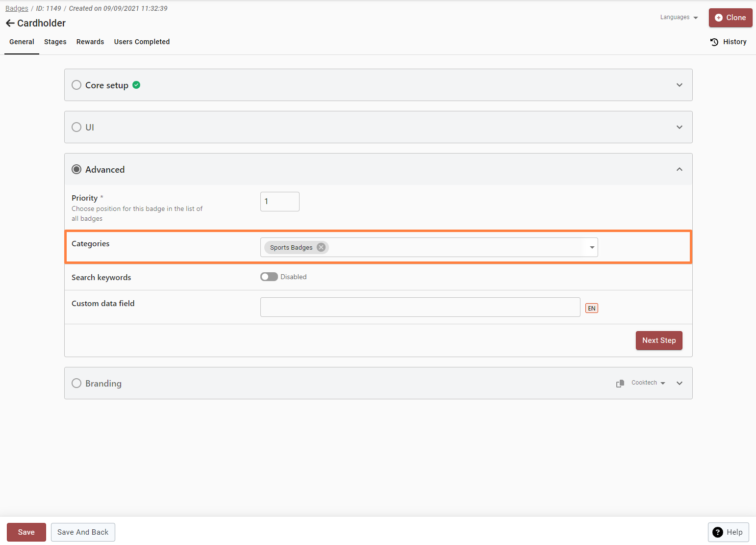Click the EN language badge icon
This screenshot has height=545, width=756.
pyautogui.click(x=591, y=308)
